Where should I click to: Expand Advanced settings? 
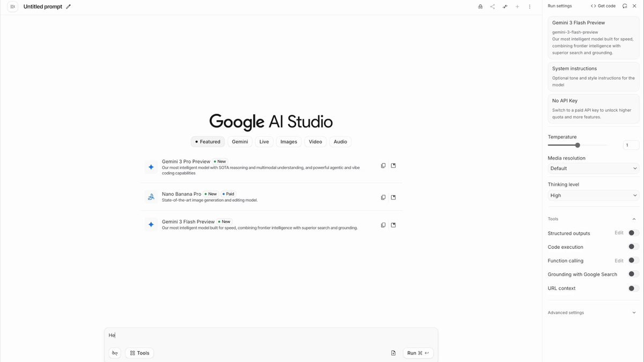tap(634, 313)
